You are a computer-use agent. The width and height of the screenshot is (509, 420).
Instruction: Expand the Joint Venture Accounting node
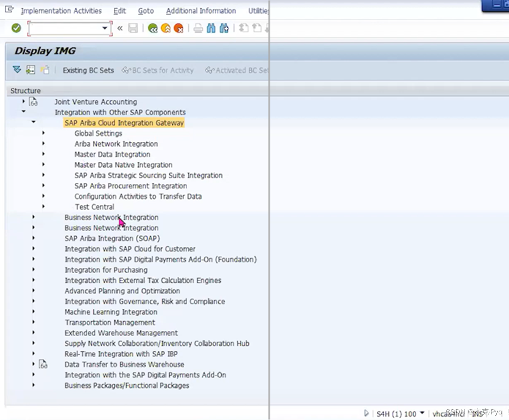pos(23,101)
